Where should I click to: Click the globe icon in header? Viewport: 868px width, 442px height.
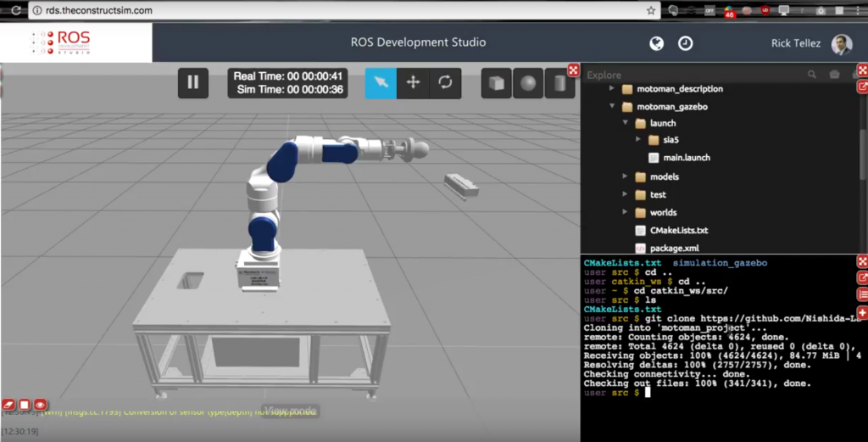click(656, 43)
